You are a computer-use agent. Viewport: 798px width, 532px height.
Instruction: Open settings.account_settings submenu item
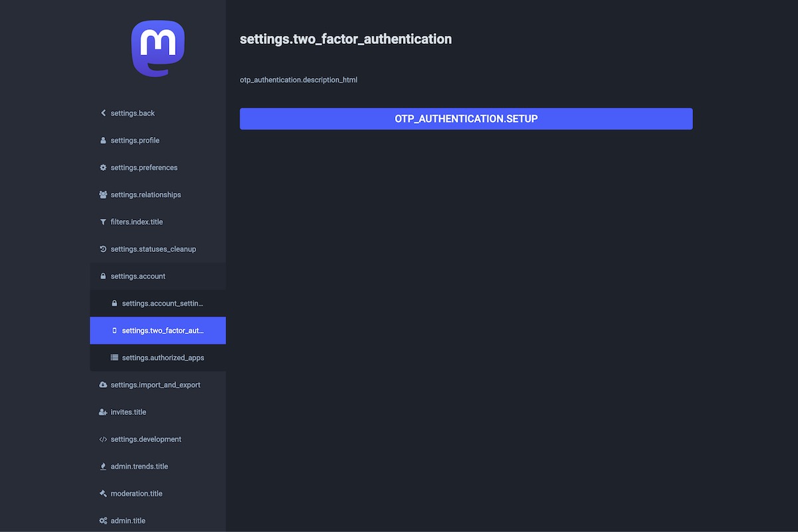(162, 303)
